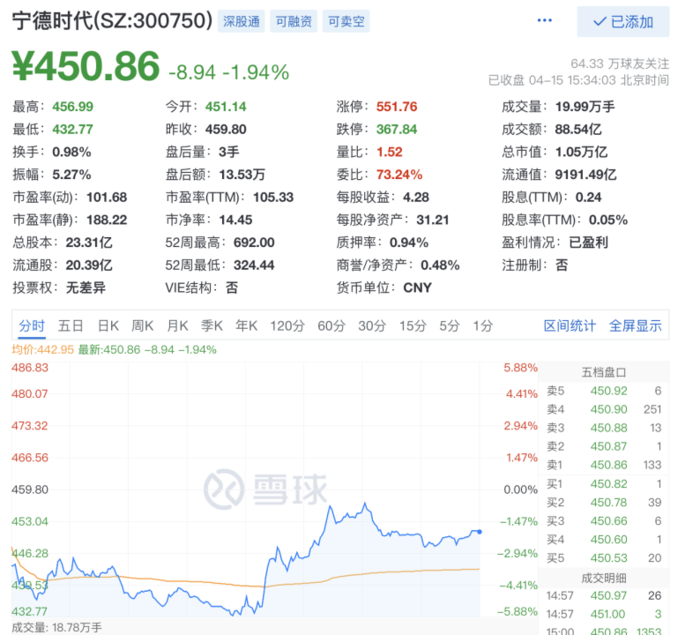Click the 货币单位 value CNY

pyautogui.click(x=418, y=288)
